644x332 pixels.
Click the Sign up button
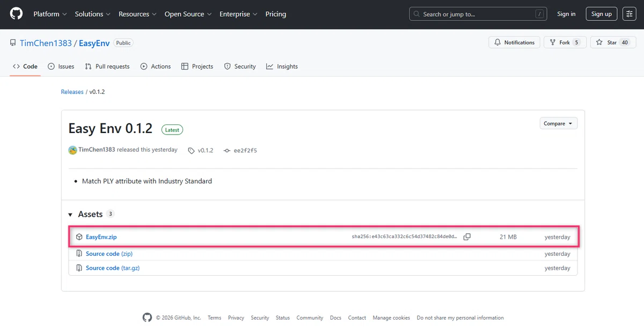click(x=602, y=14)
